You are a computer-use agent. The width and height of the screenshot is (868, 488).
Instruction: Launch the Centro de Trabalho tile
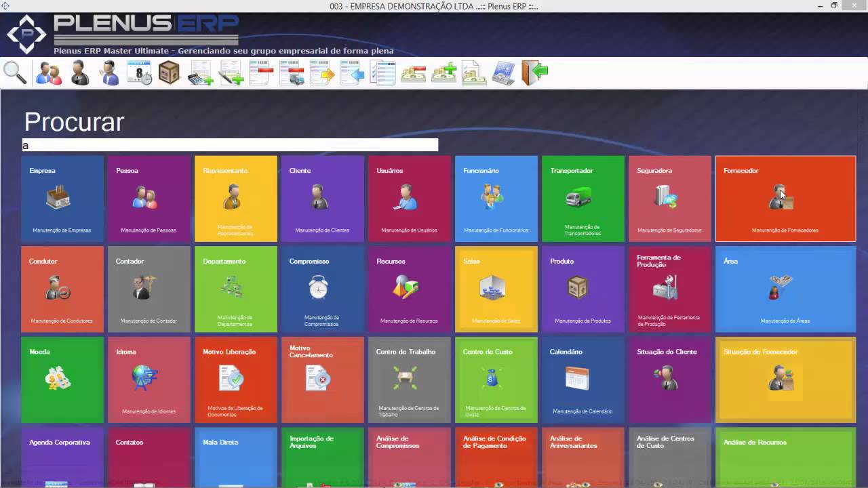coord(410,380)
